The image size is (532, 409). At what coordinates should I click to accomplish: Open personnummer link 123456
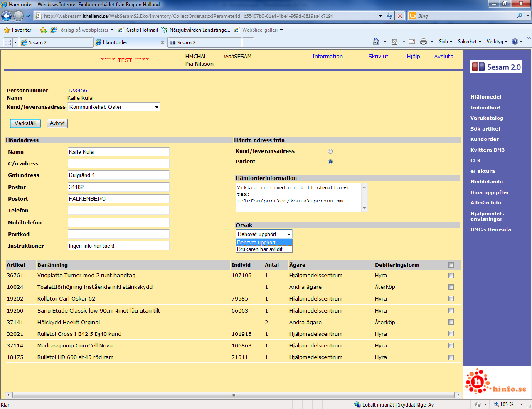click(77, 91)
